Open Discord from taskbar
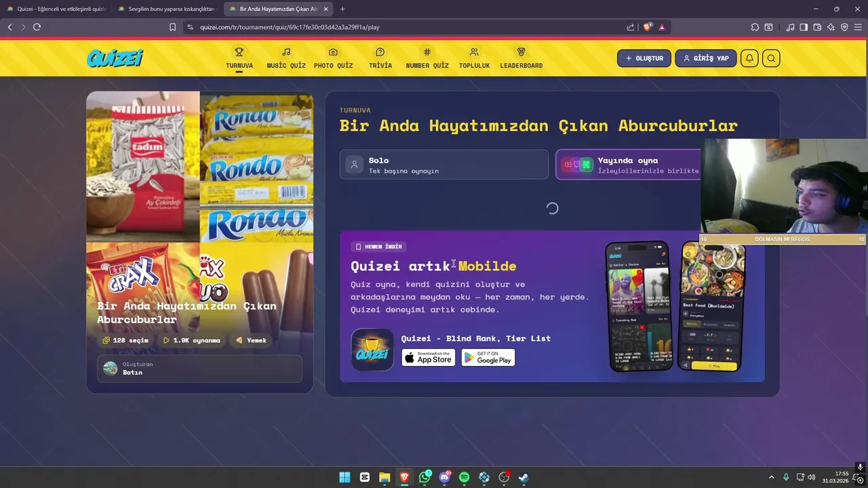The width and height of the screenshot is (868, 488). [444, 477]
